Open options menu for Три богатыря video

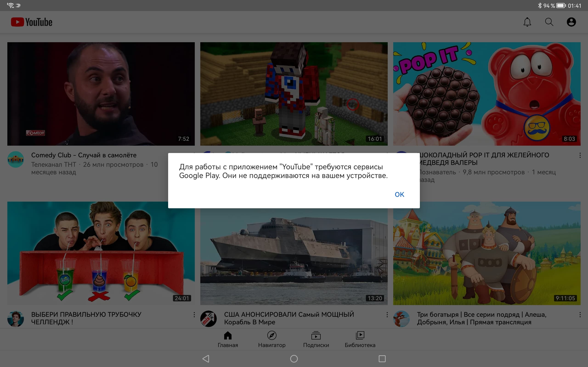coord(580,315)
